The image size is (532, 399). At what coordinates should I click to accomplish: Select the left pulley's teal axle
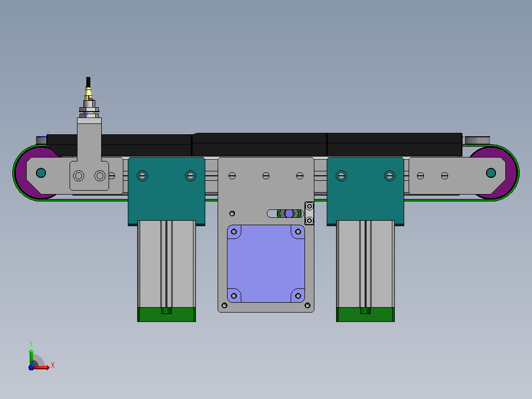point(41,173)
